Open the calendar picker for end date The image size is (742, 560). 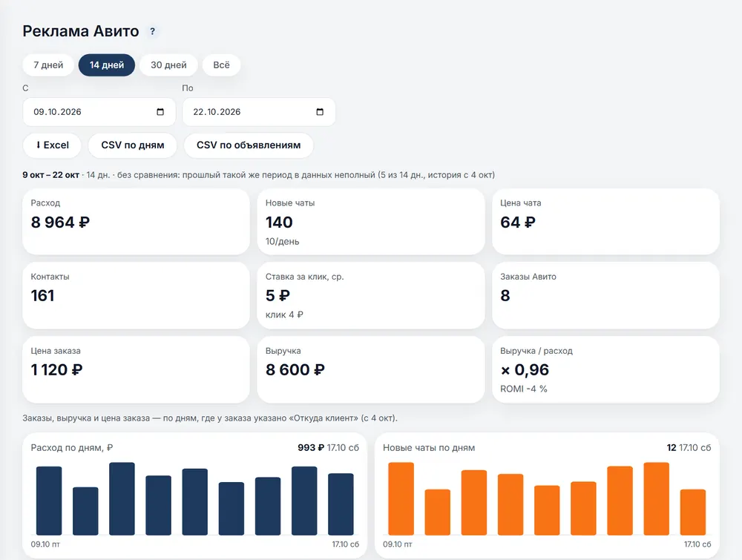tap(320, 111)
